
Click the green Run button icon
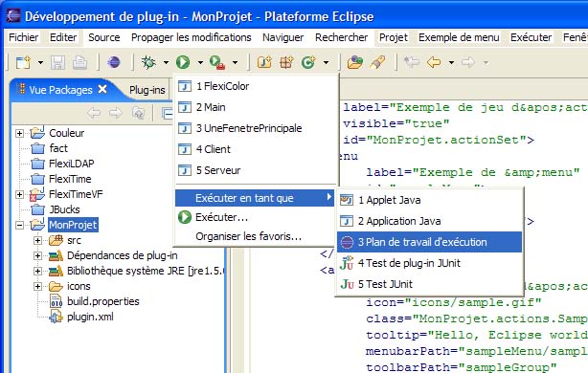click(183, 62)
